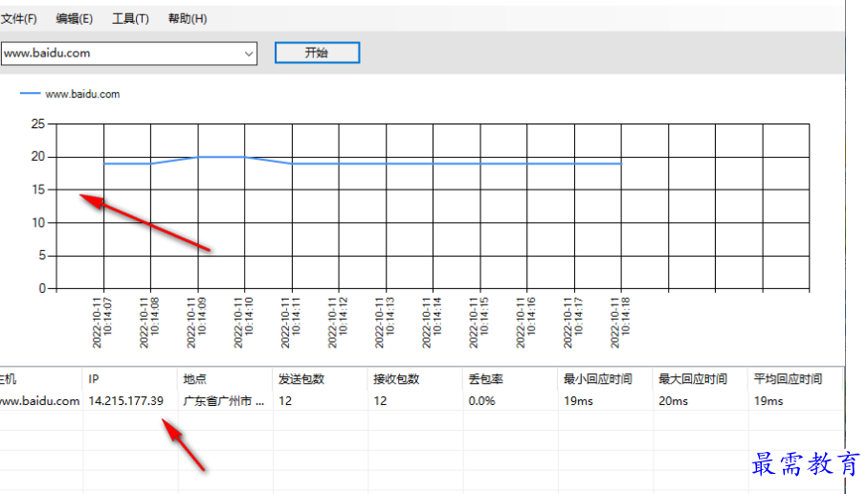Open the 编辑(E) menu
This screenshot has width=868, height=494.
click(x=75, y=19)
